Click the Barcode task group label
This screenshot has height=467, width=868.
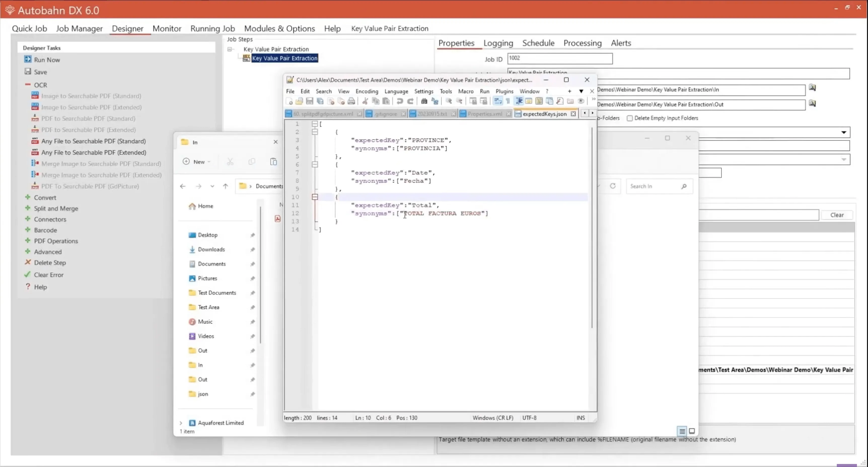[45, 230]
